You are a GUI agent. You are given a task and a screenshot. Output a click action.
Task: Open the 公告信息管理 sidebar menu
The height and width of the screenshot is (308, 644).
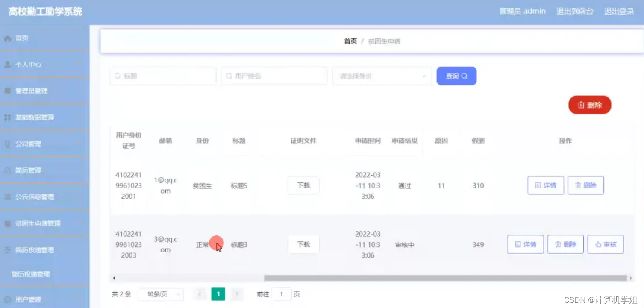(x=44, y=197)
